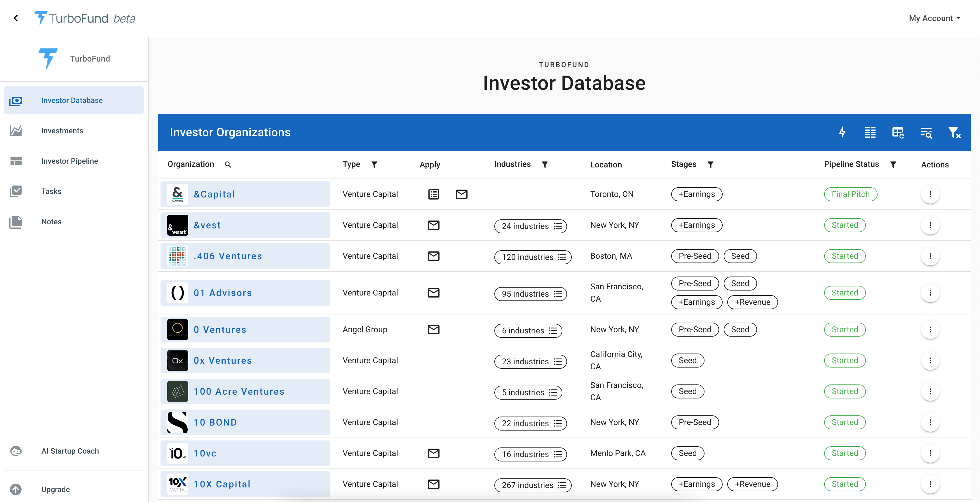Open actions menu for 0 Ventures row
This screenshot has width=980, height=502.
(931, 329)
